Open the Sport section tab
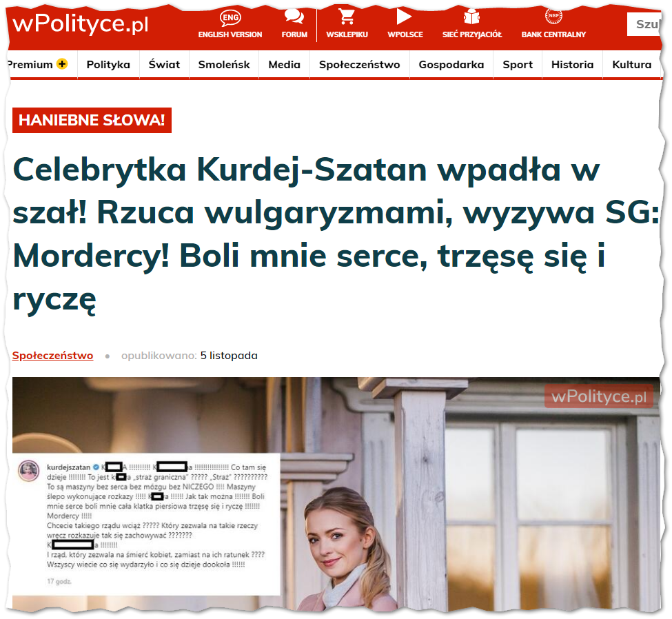The width and height of the screenshot is (672, 619). pyautogui.click(x=518, y=65)
